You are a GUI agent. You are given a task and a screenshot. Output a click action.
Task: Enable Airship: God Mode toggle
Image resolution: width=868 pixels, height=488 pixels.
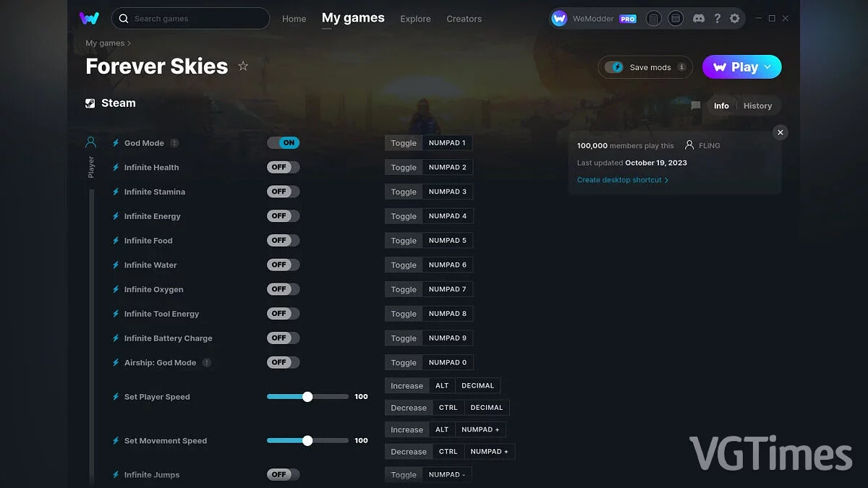283,362
